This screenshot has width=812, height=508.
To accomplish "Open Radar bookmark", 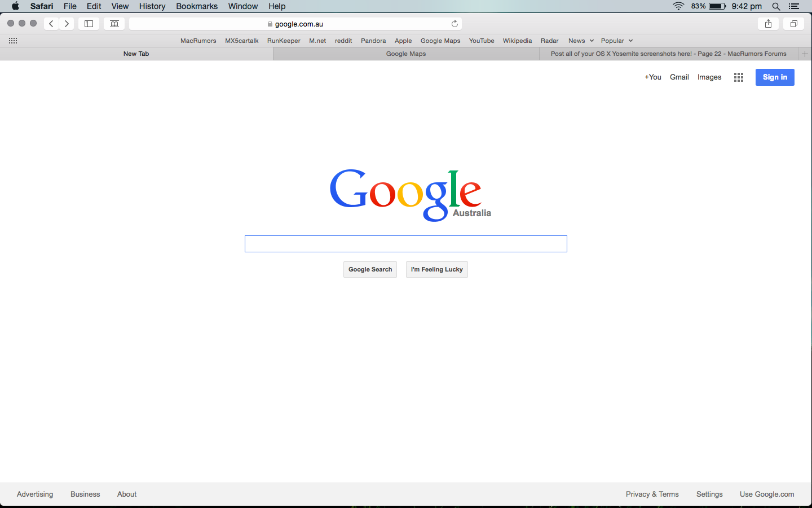I will tap(549, 41).
